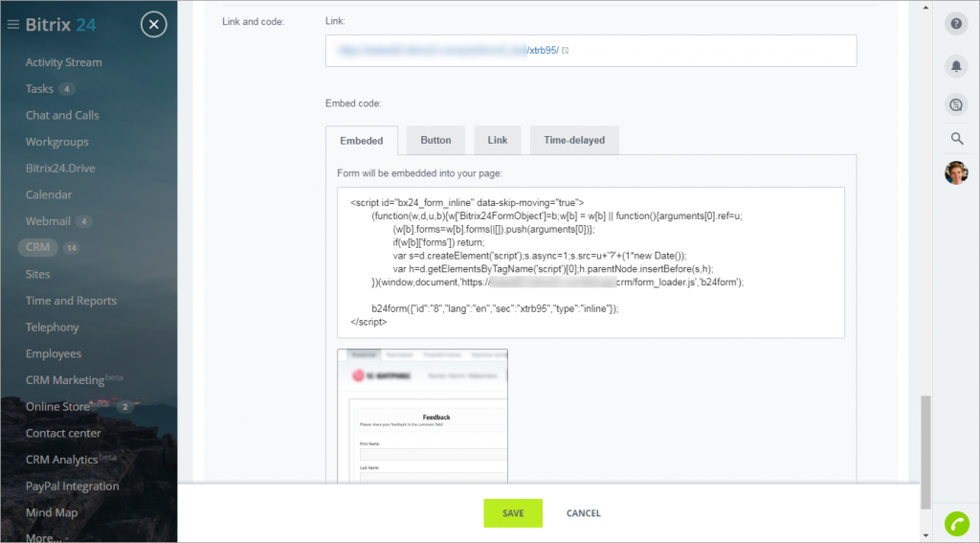Click the Webmail counter badge 4
The image size is (980, 543).
[x=84, y=221]
